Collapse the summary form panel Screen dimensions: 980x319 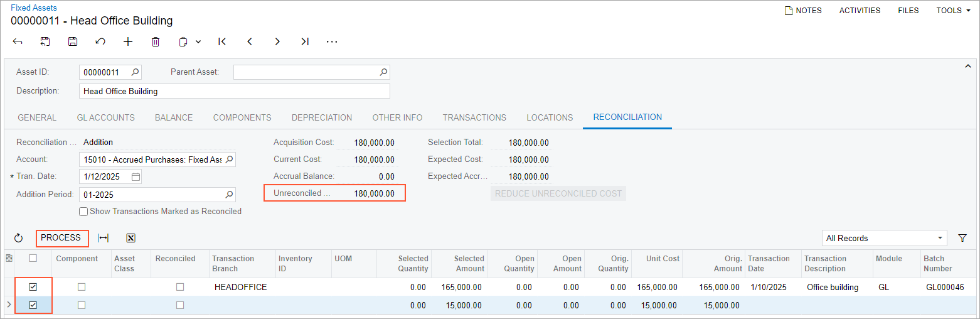[967, 66]
